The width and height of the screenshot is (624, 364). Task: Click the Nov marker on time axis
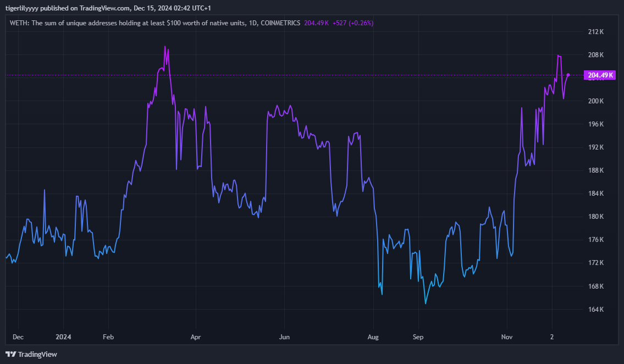(507, 336)
